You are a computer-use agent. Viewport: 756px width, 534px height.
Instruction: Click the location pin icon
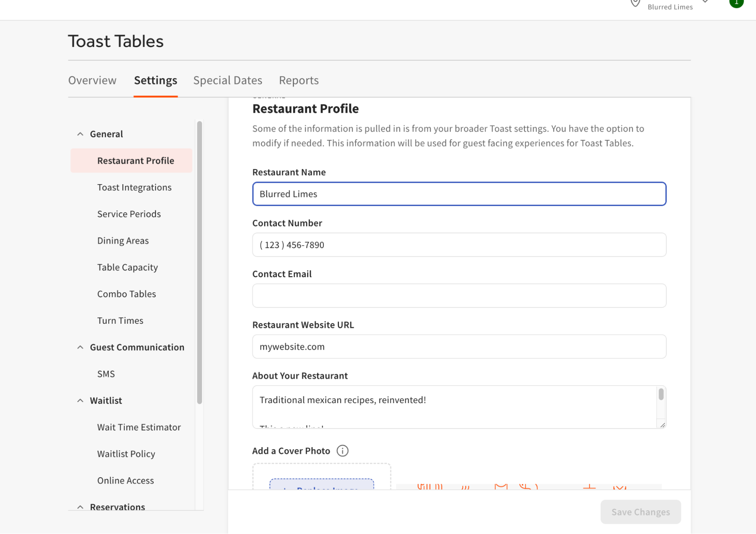[635, 3]
